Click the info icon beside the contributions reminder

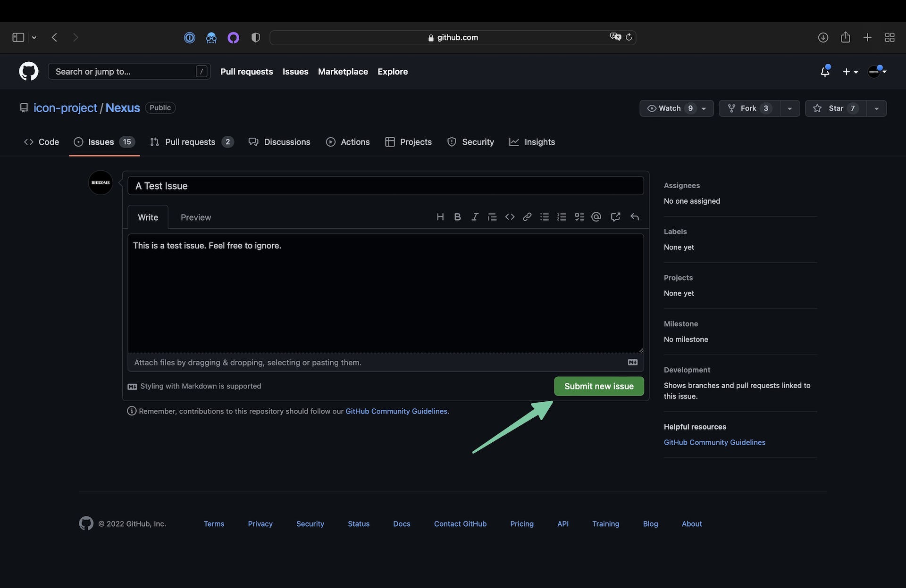click(132, 411)
